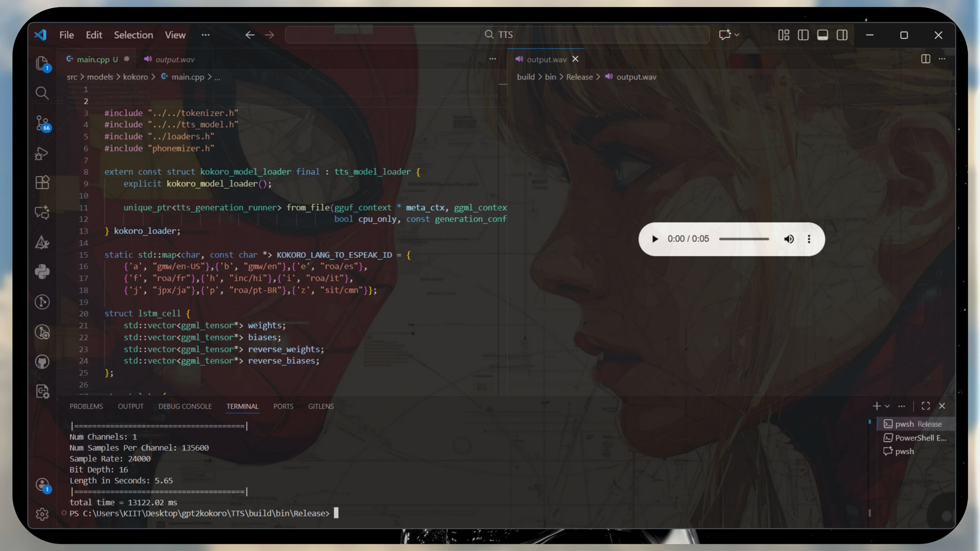Open the Extensions view icon
Screen dimensions: 980x551
click(42, 183)
